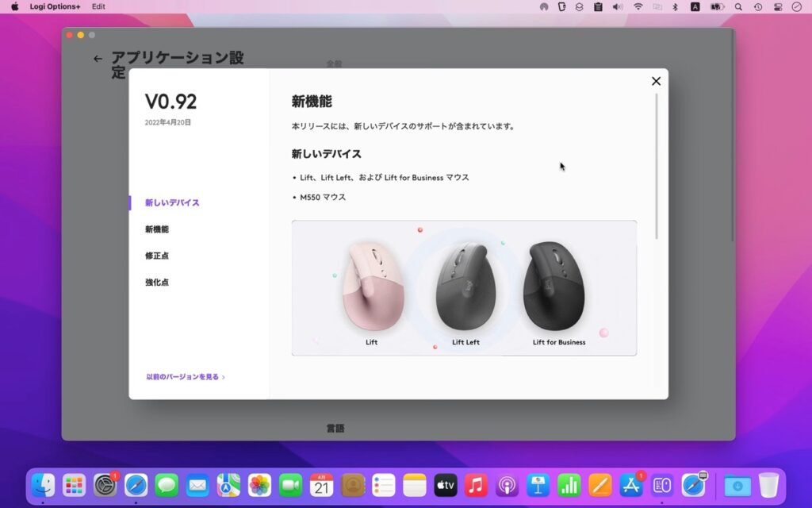812x508 pixels.
Task: Open the 修正点 section
Action: (158, 255)
